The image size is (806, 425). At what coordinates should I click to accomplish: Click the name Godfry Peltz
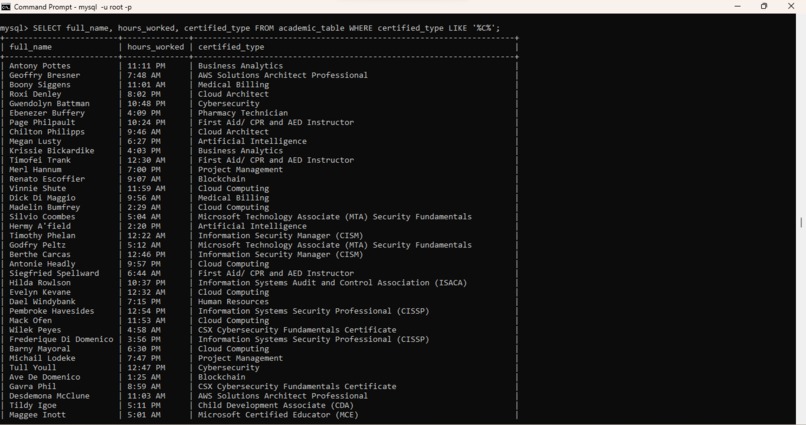[x=38, y=245]
